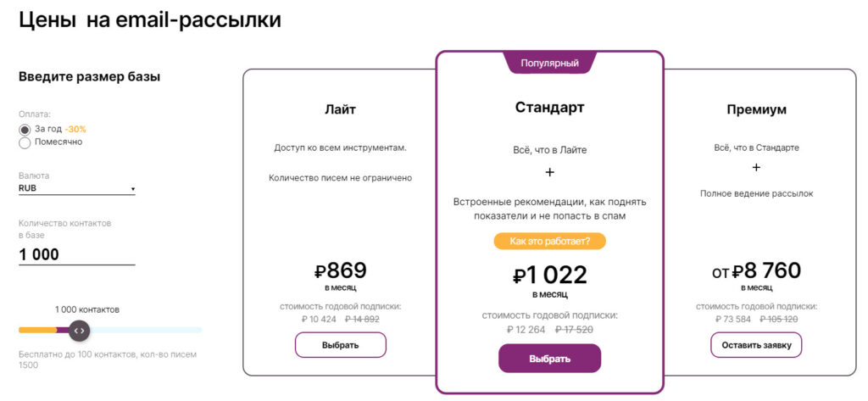Click the plus icon in Стандарт card
Viewport: 868px width, 401px height.
pos(549,172)
